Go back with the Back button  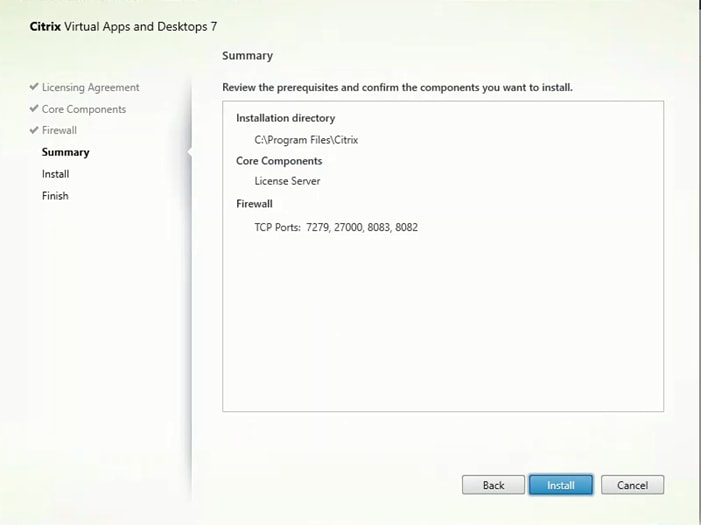[x=493, y=485]
